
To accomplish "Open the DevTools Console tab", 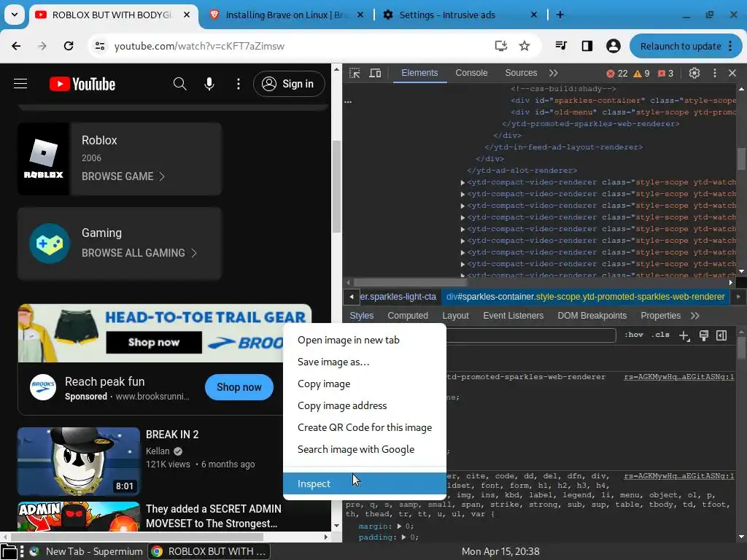I will [471, 73].
